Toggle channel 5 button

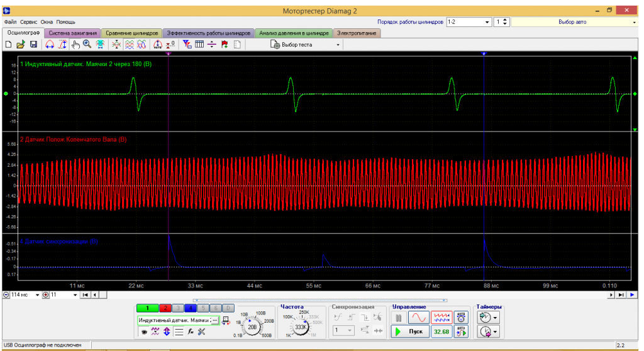[x=203, y=308]
